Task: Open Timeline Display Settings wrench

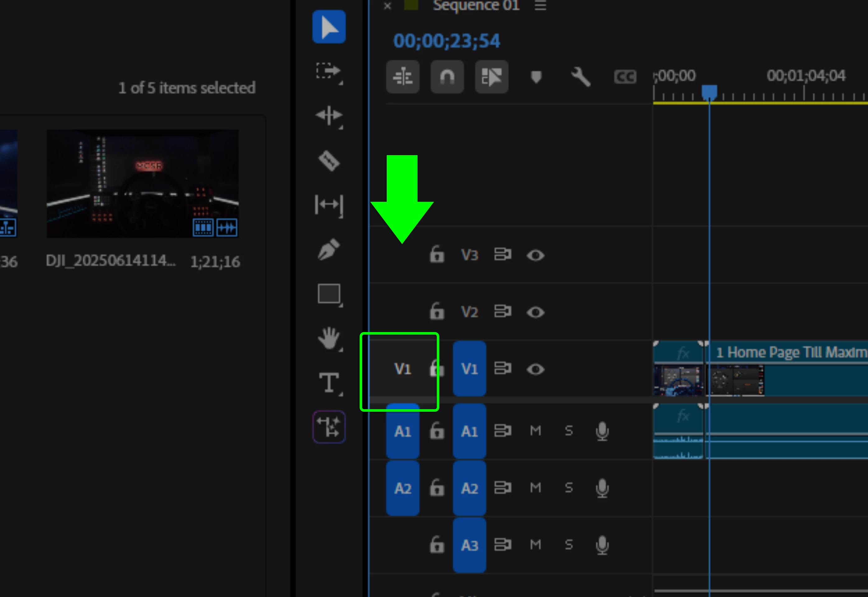Action: 580,77
